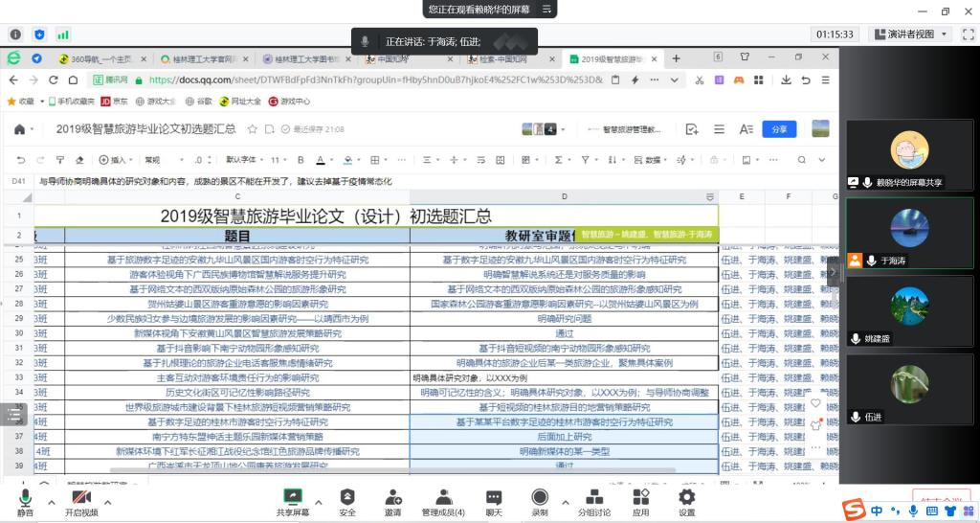
Task: Toggle 开启视频 camera button
Action: tap(81, 498)
